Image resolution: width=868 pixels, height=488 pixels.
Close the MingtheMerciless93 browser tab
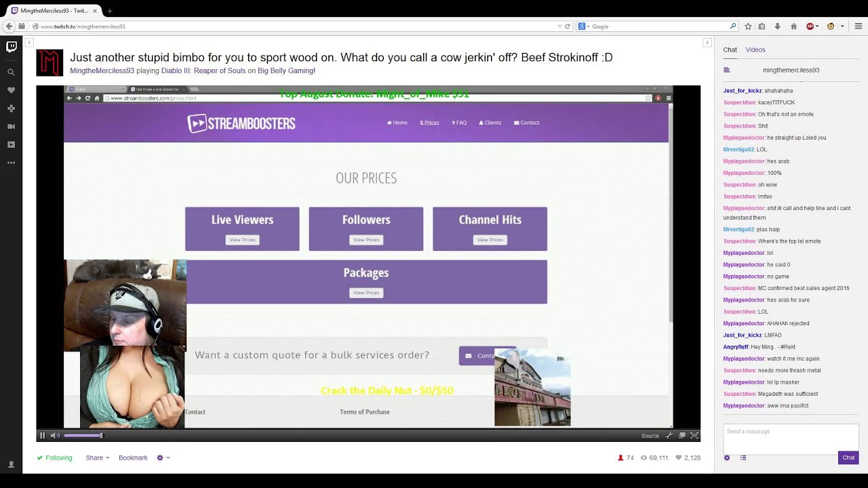(x=94, y=11)
